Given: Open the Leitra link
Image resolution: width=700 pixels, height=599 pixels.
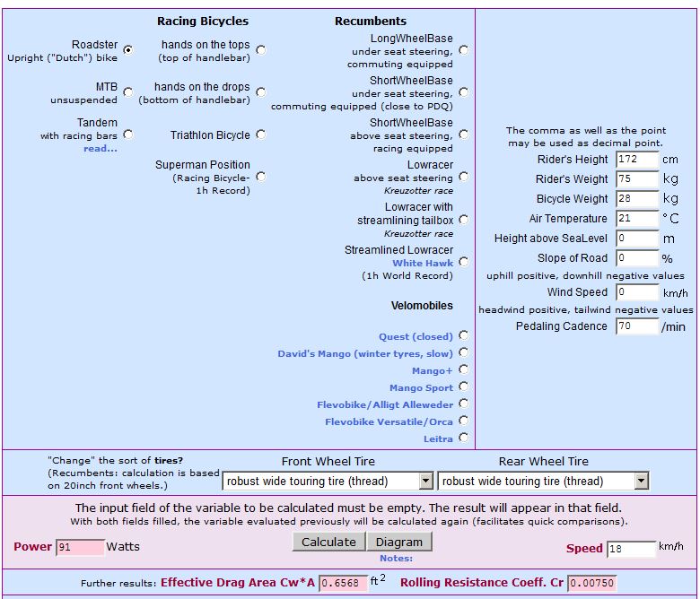Looking at the screenshot, I should (438, 438).
